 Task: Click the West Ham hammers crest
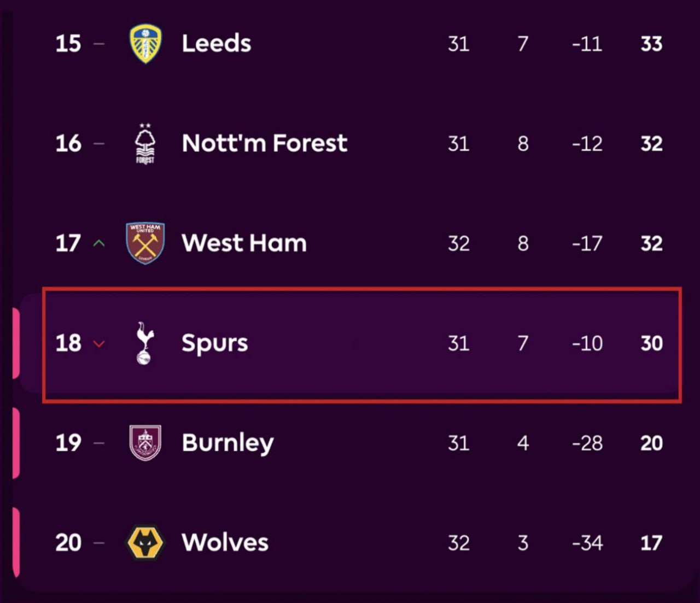click(145, 243)
